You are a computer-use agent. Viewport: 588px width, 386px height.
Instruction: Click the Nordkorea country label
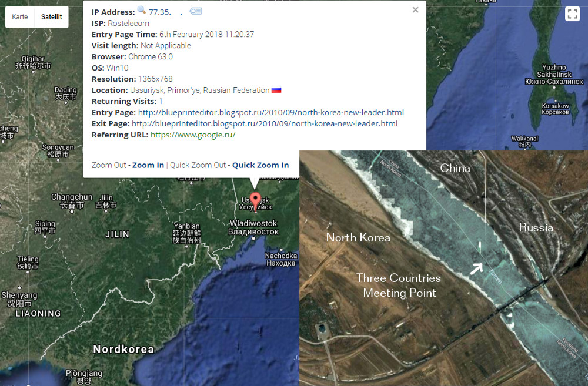(x=123, y=349)
